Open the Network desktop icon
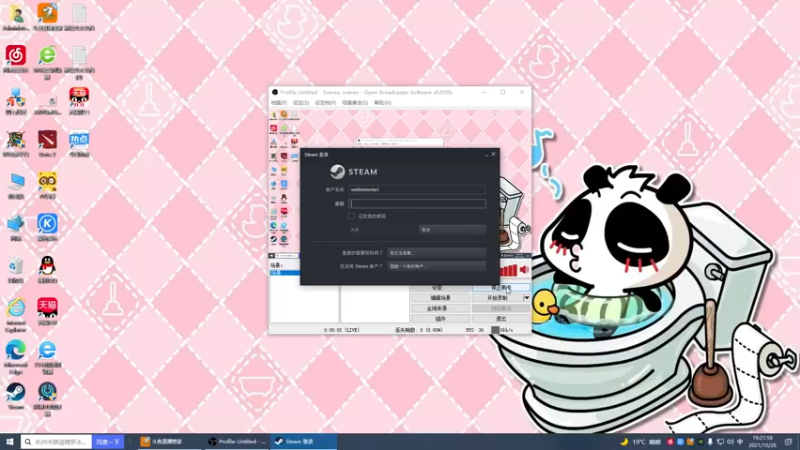Image resolution: width=800 pixels, height=450 pixels. [x=16, y=224]
